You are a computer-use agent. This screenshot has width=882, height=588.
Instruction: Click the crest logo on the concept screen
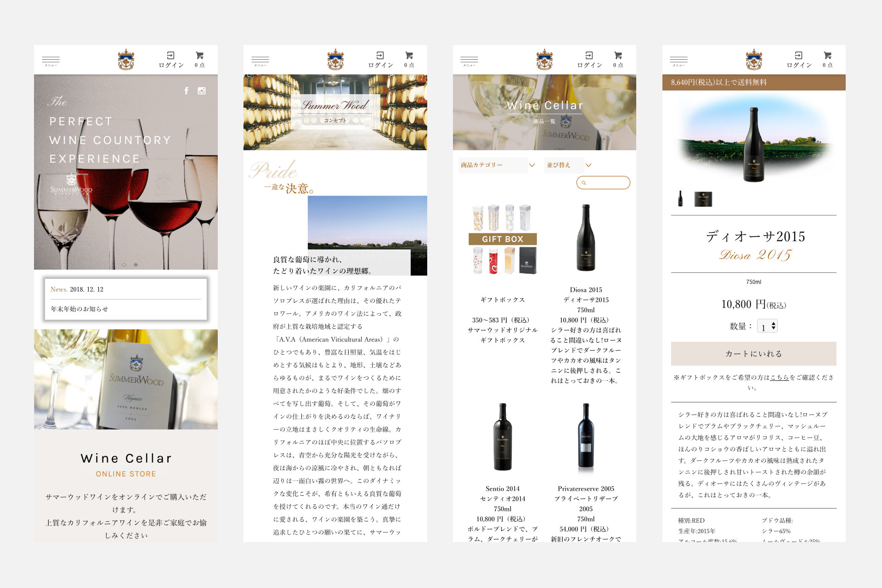click(335, 60)
